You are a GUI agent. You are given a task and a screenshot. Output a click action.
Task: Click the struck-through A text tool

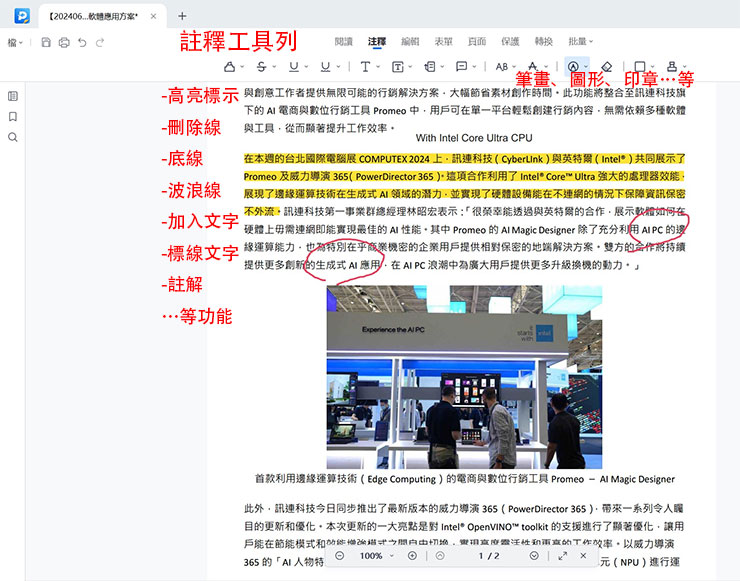pos(533,67)
